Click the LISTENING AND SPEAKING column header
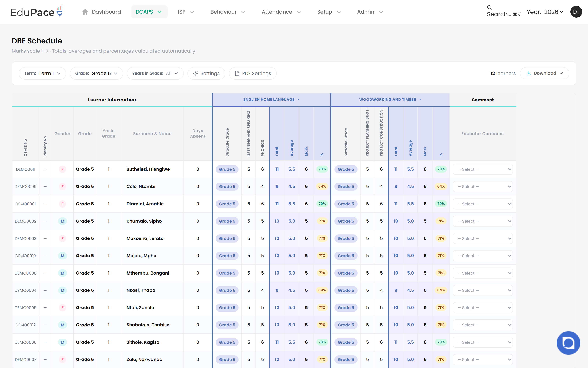The image size is (588, 368). pyautogui.click(x=249, y=133)
